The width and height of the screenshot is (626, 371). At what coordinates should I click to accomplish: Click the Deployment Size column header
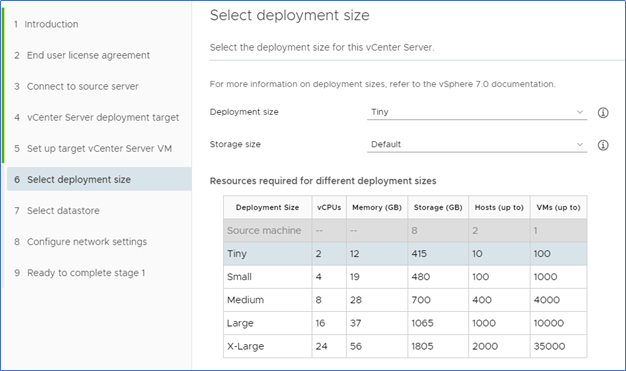(267, 207)
